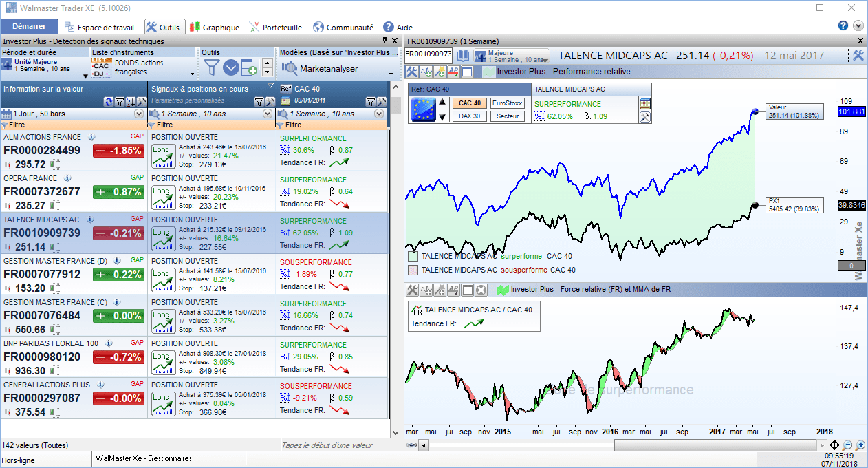Click the hammer settings icon in Signaux & positions header
868x468 pixels.
point(269,102)
